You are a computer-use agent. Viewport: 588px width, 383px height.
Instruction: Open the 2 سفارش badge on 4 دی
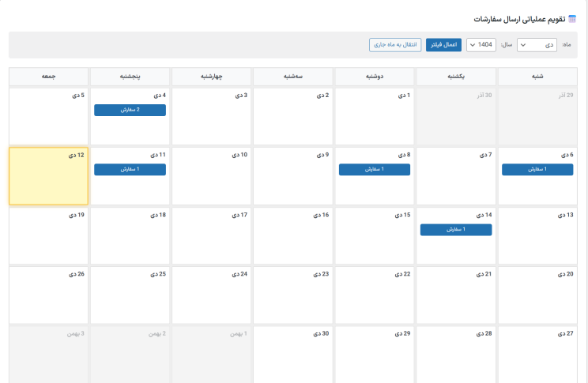(x=130, y=110)
